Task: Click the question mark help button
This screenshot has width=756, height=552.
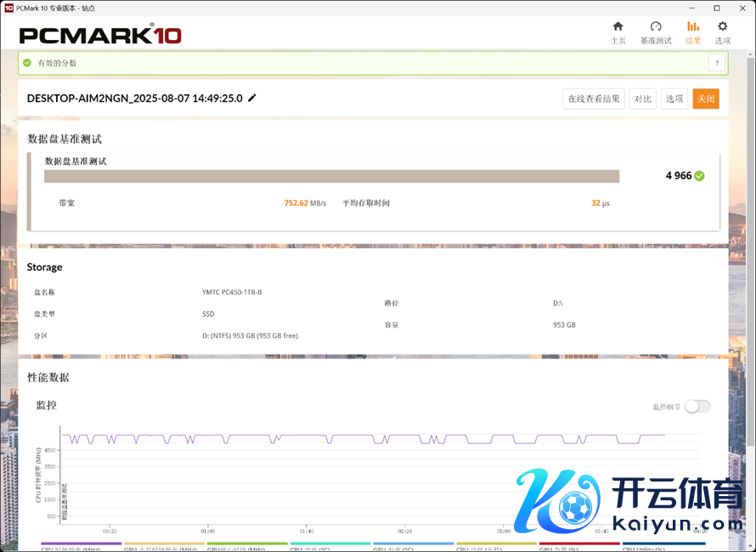Action: coord(717,63)
